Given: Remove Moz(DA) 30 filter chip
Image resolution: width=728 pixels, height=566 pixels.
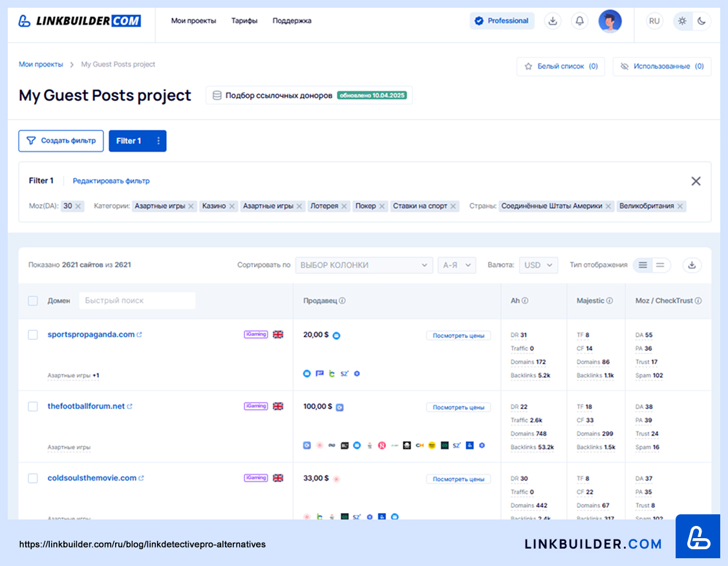Looking at the screenshot, I should 78,207.
